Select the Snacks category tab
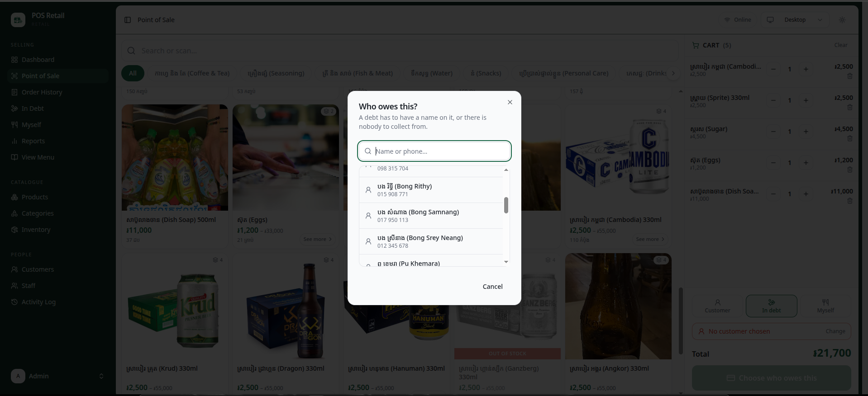Viewport: 868px width, 396px height. pos(486,73)
